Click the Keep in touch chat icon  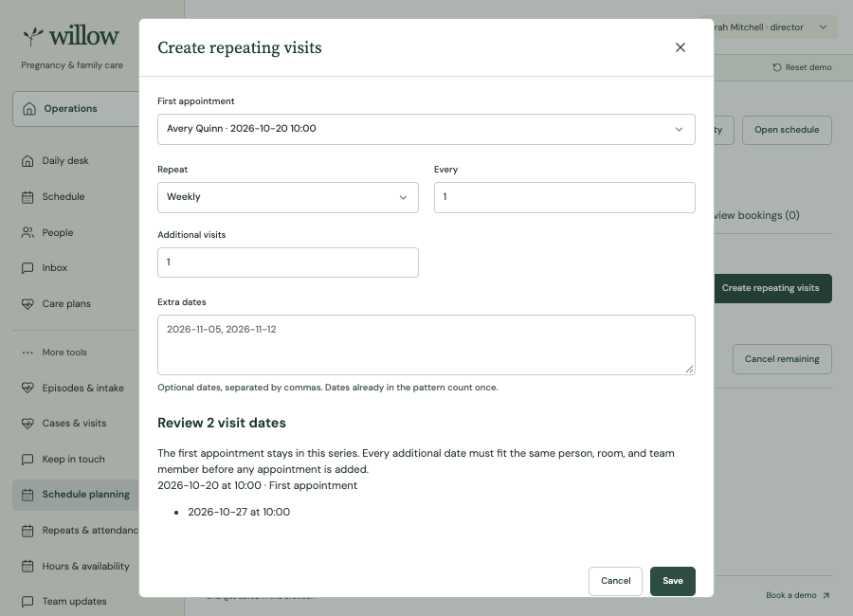coord(27,460)
